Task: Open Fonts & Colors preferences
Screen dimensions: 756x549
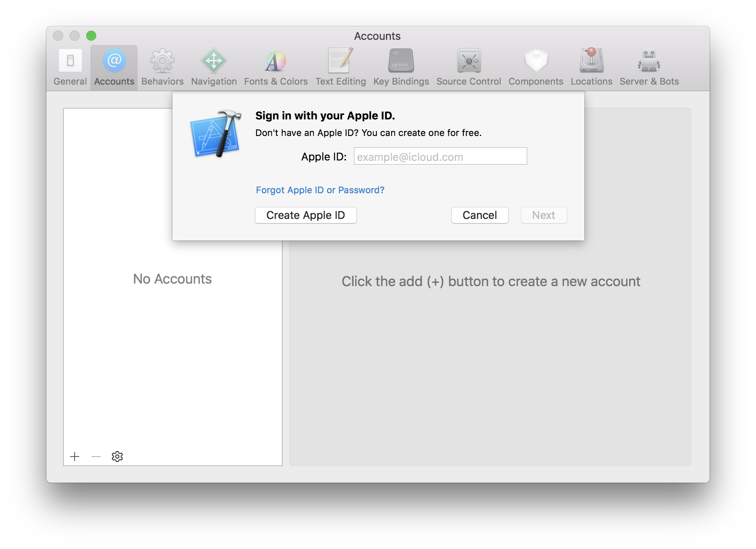Action: click(x=276, y=68)
